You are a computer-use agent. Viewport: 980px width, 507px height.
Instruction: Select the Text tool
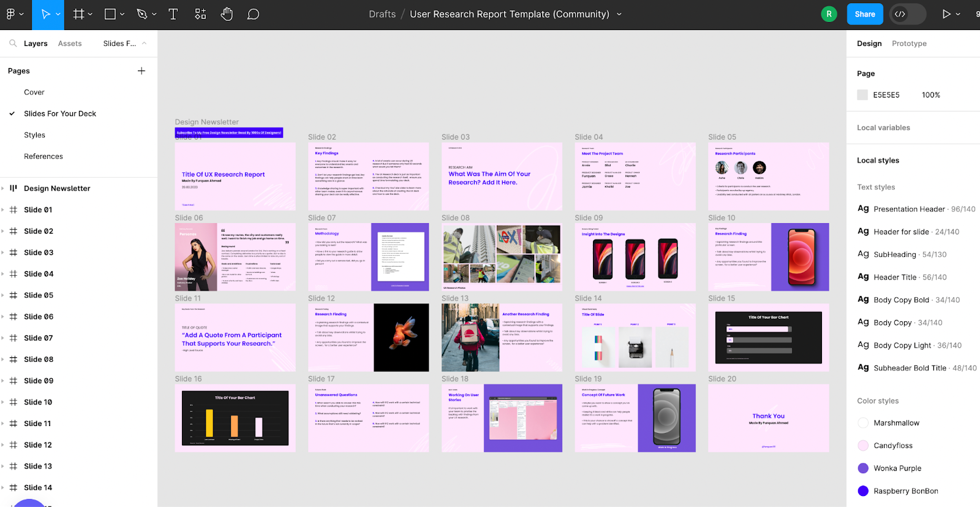tap(173, 14)
